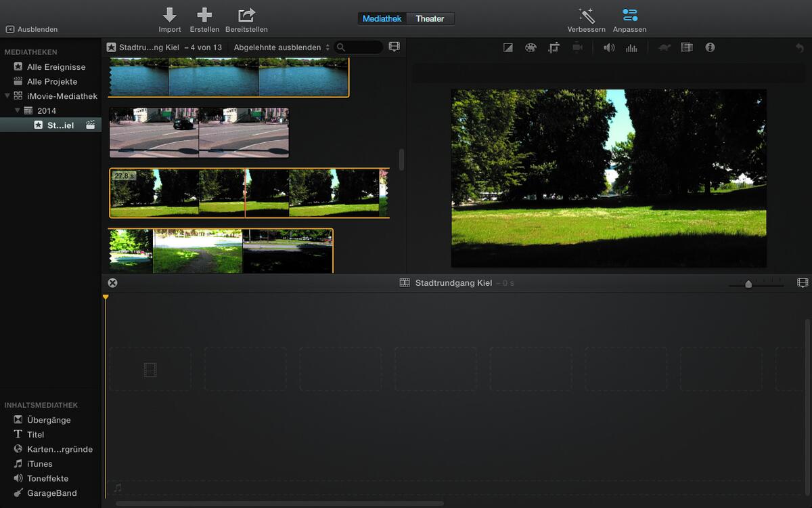Open the video stabilization settings
Viewport: 812px width, 508px height.
click(577, 47)
